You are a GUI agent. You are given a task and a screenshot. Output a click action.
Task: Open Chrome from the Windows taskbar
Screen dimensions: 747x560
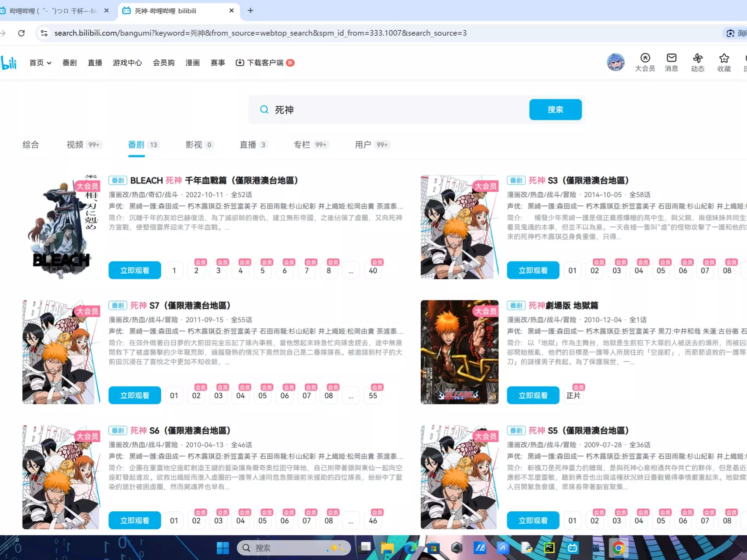coord(618,548)
